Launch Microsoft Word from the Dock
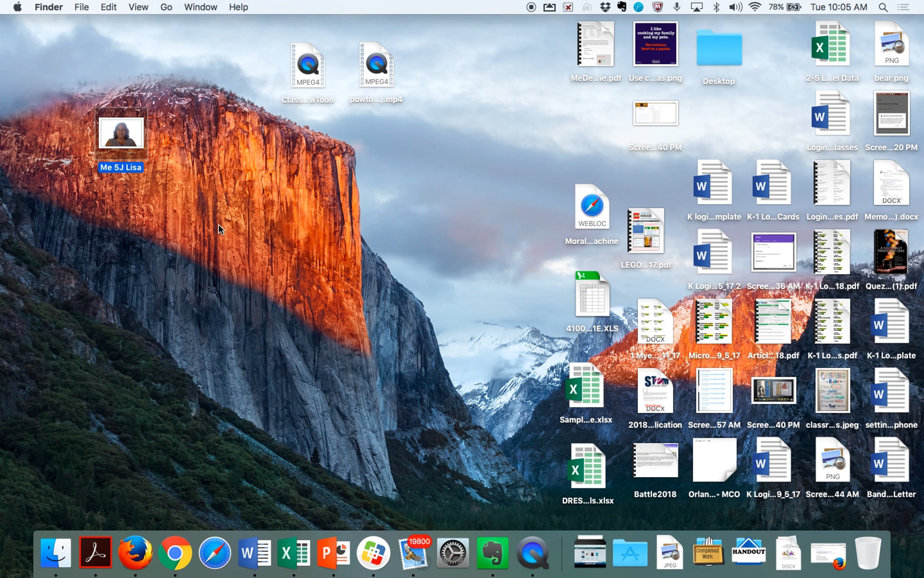The image size is (924, 578). pyautogui.click(x=254, y=553)
